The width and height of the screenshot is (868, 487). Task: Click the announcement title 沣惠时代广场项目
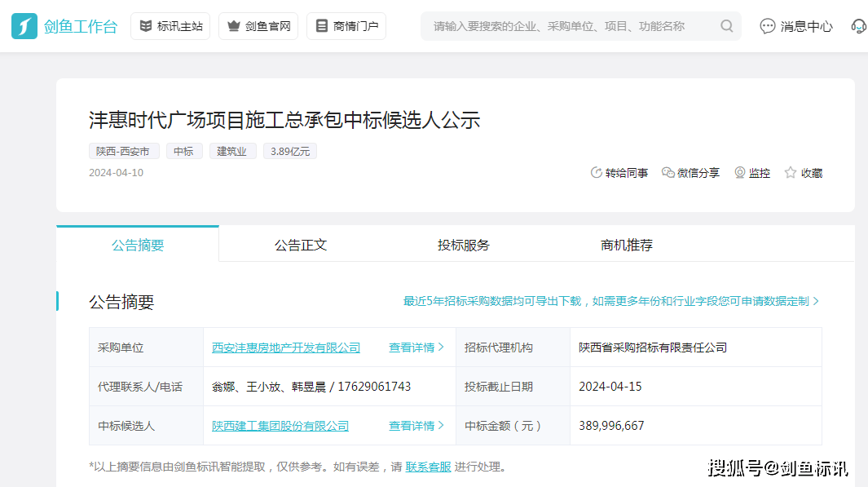284,120
